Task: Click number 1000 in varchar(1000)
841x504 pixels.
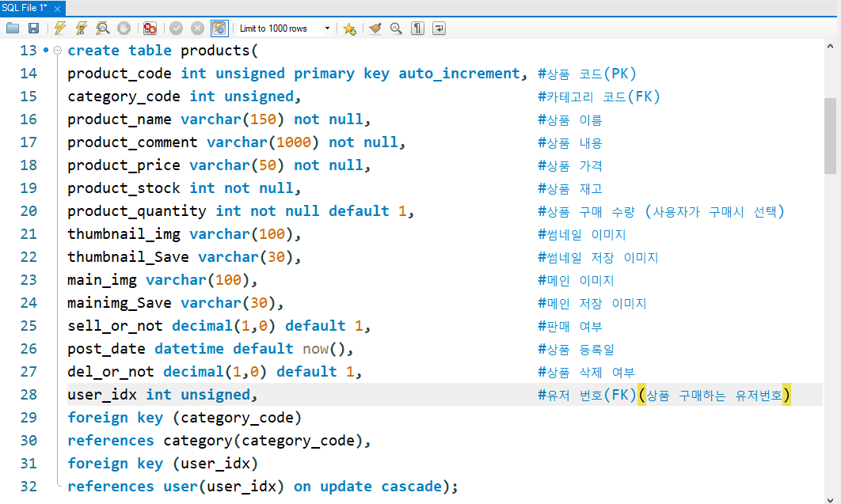Action: [x=293, y=142]
